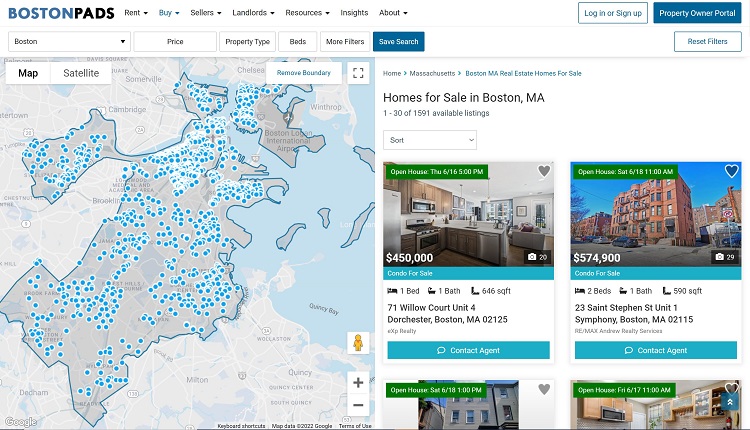
Task: Click Remove Boundary on the map
Action: pos(304,73)
